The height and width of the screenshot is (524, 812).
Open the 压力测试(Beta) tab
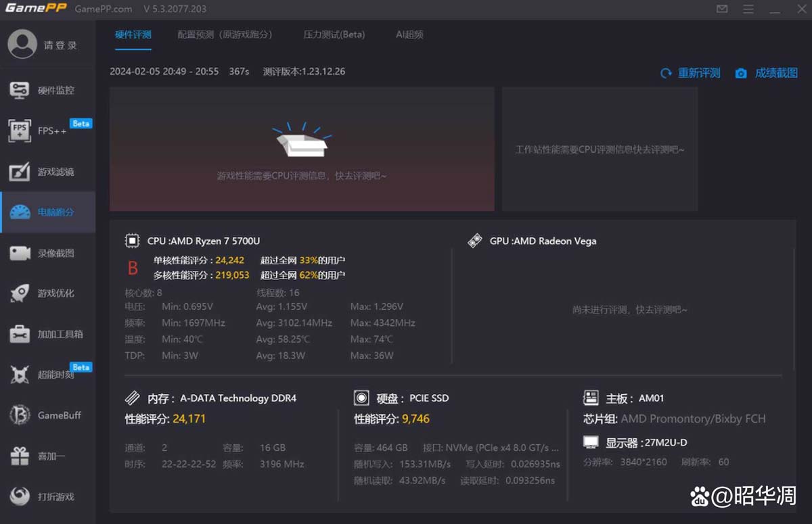pos(334,34)
